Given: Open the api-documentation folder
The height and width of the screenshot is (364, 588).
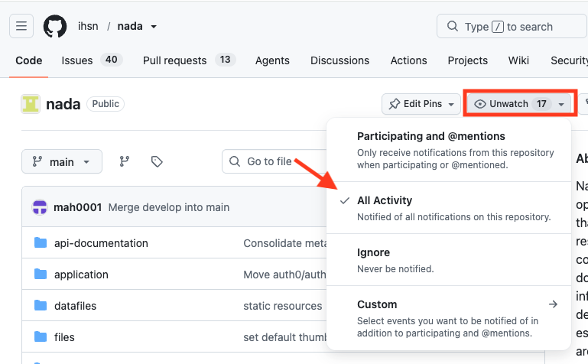Looking at the screenshot, I should point(101,243).
